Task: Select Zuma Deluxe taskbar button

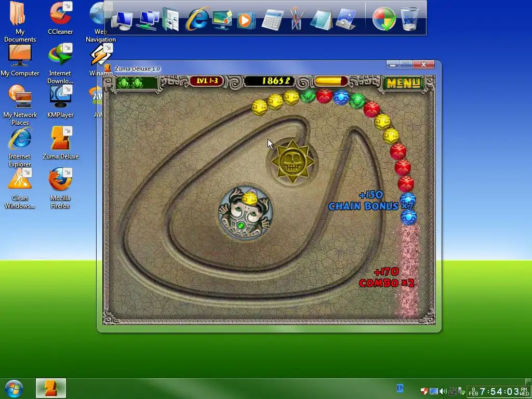Action: (51, 388)
